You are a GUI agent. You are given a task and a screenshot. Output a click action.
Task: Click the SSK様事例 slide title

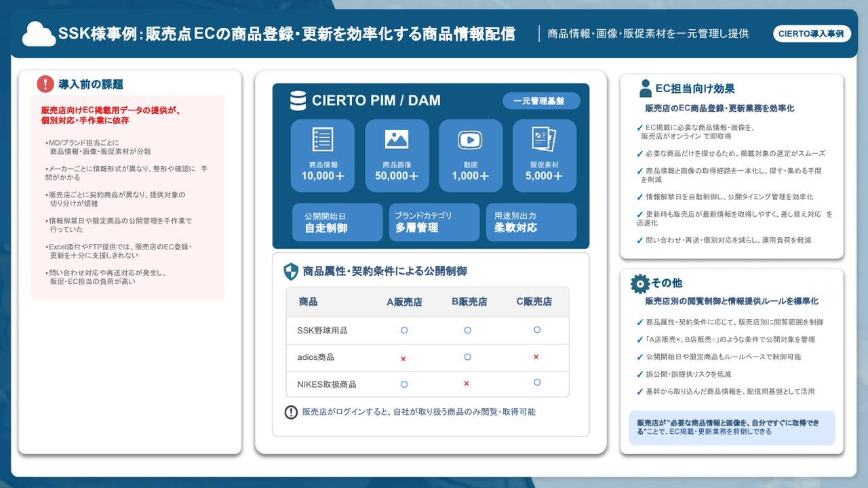pyautogui.click(x=287, y=34)
